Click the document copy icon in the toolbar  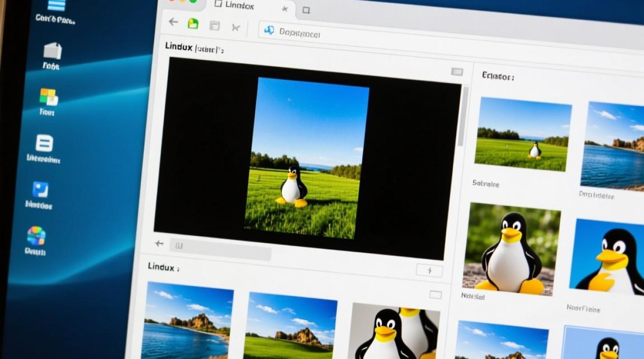click(214, 25)
